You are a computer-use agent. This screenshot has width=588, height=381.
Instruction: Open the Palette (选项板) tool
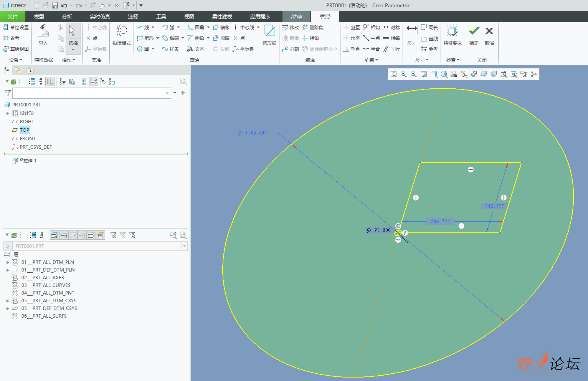click(269, 35)
